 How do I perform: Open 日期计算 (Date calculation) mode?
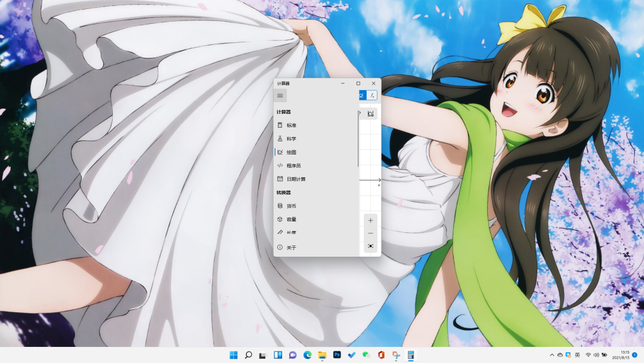(295, 179)
